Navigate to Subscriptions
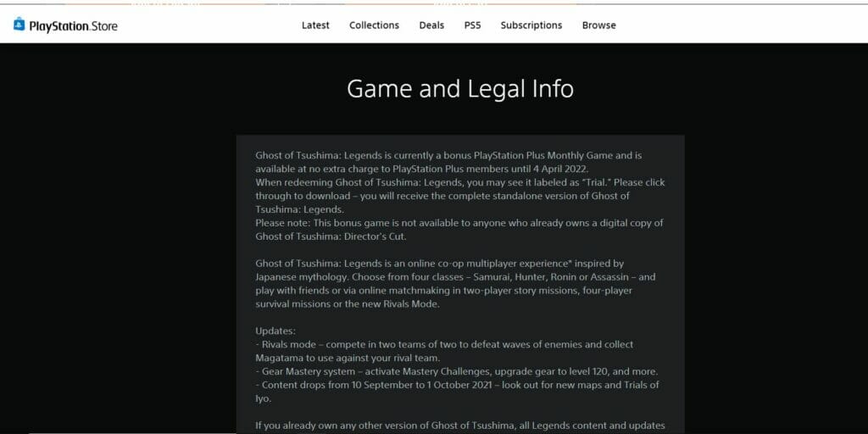 click(531, 25)
